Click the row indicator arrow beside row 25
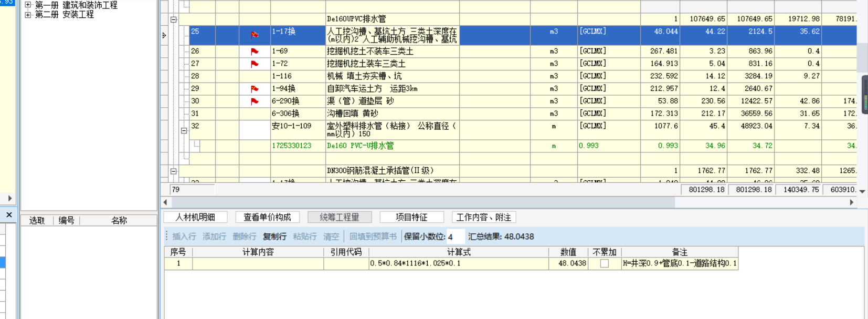Viewport: 868px width, 319px height. [164, 35]
